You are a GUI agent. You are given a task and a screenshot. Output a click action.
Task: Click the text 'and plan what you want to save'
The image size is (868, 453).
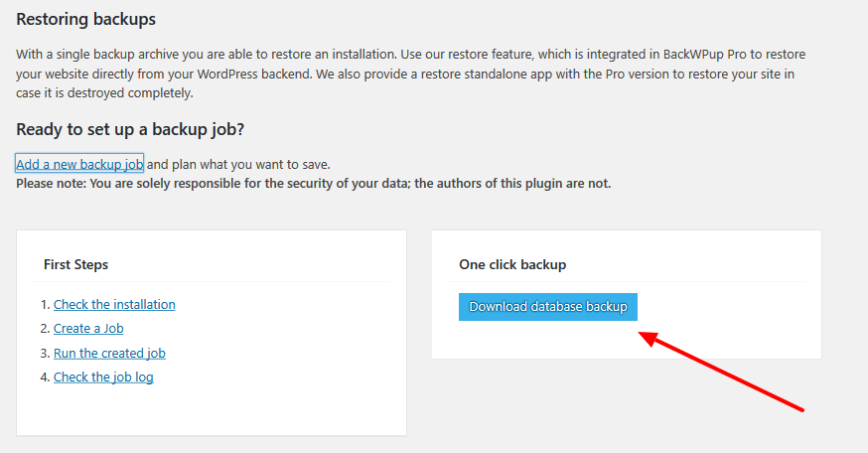[x=238, y=164]
